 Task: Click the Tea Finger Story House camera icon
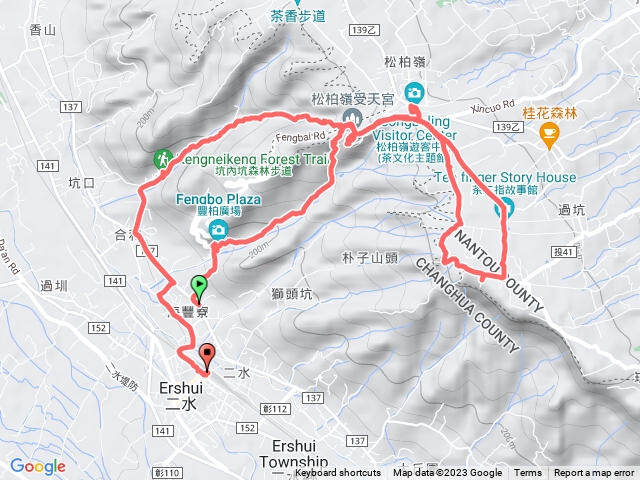click(504, 208)
